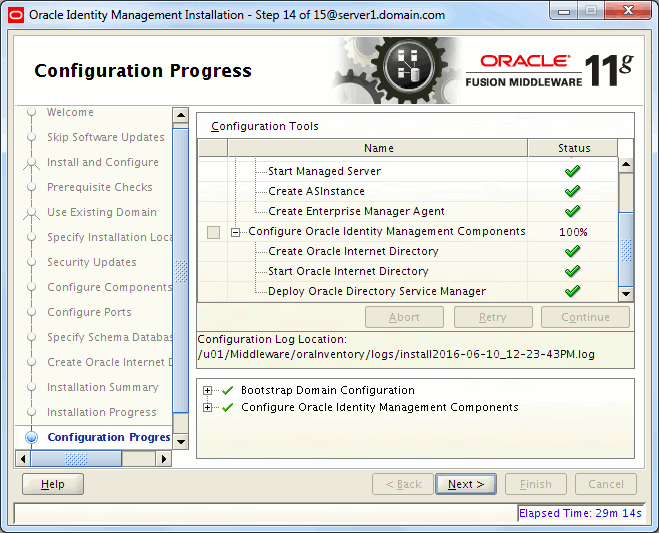Click the gear graphic in the header banner
The height and width of the screenshot is (533, 659).
(397, 70)
